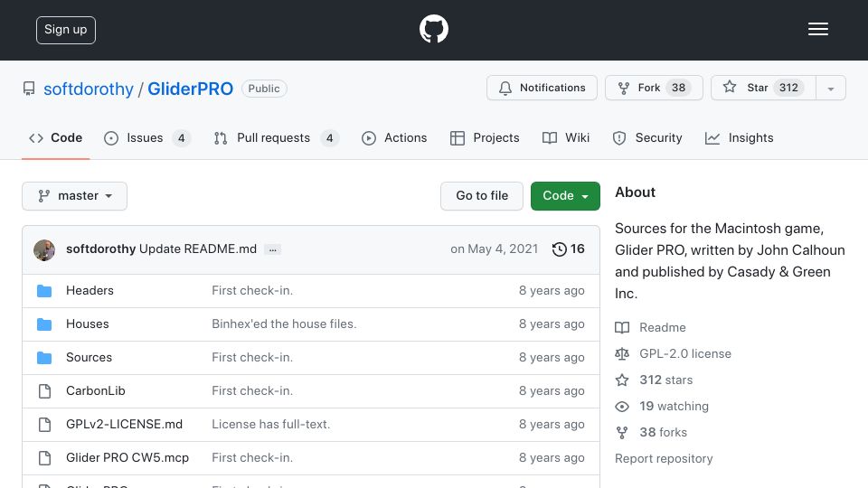Star the GliderPRO repository
Viewport: 868px width, 488px height.
(x=763, y=88)
